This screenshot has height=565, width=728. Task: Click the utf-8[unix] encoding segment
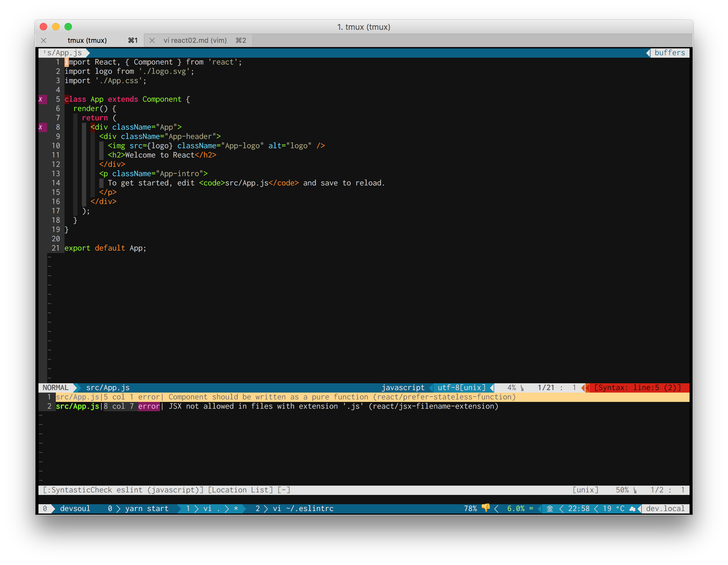coord(461,388)
